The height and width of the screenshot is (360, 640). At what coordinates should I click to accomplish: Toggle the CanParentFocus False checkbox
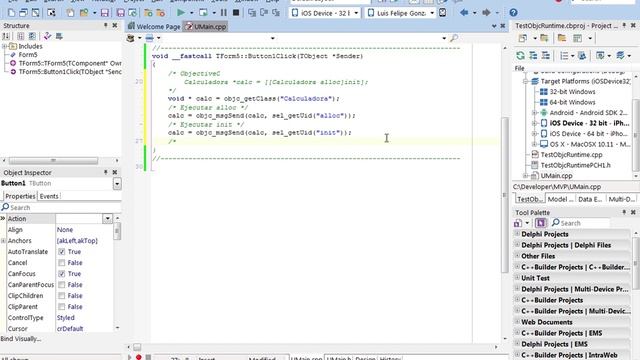coord(62,285)
